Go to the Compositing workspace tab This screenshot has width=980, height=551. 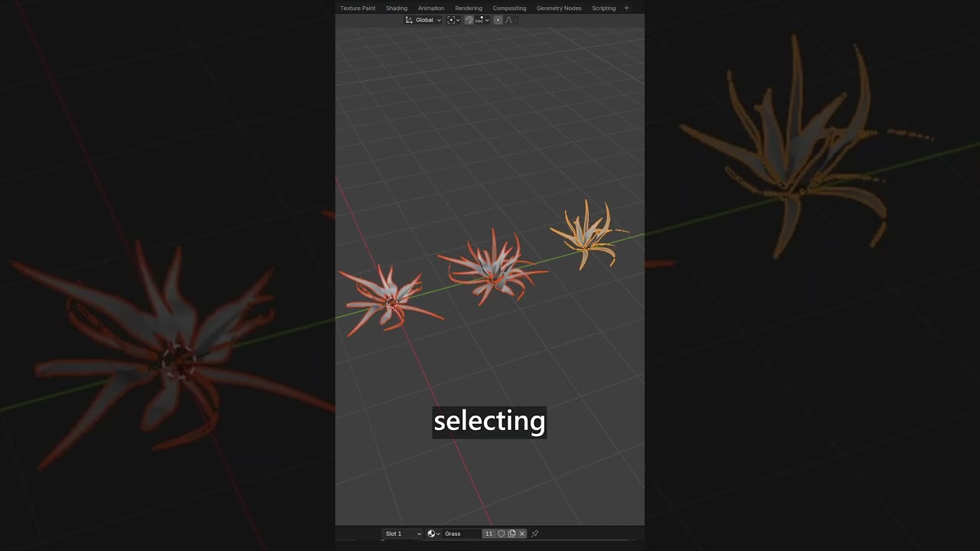509,8
